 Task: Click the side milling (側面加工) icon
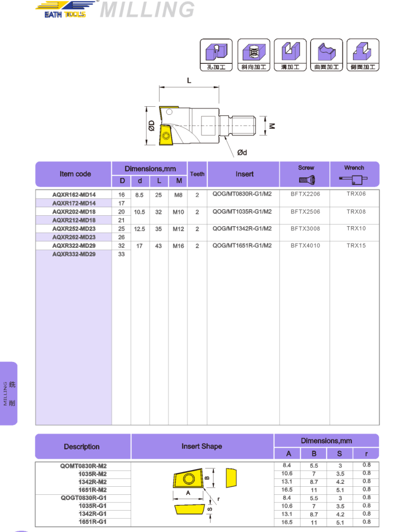363,55
